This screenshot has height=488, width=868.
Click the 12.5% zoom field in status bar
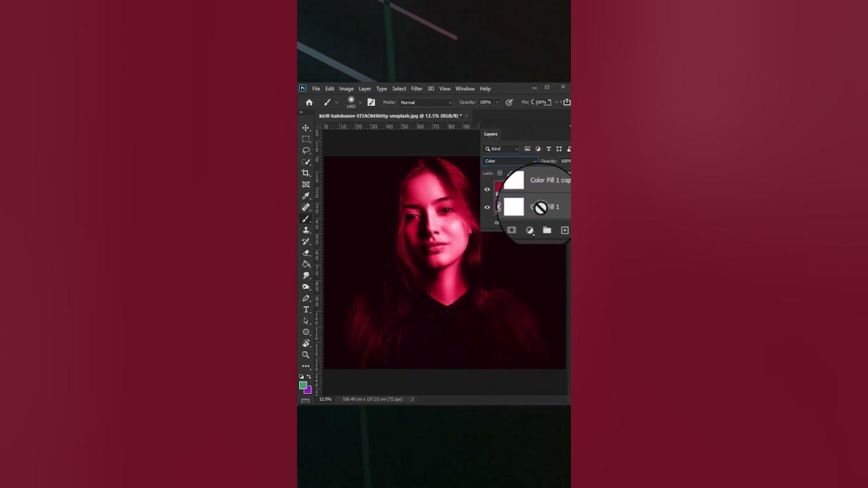[325, 399]
